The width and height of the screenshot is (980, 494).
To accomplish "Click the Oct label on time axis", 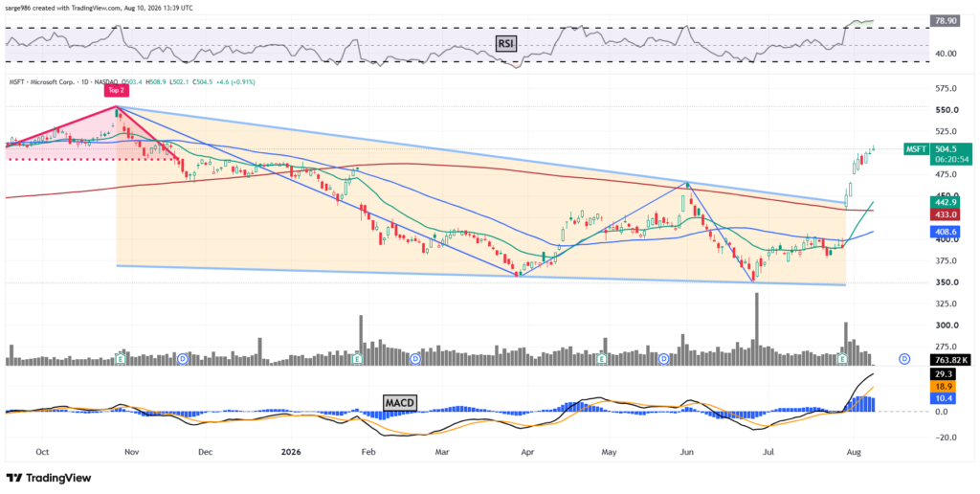I will (x=42, y=451).
